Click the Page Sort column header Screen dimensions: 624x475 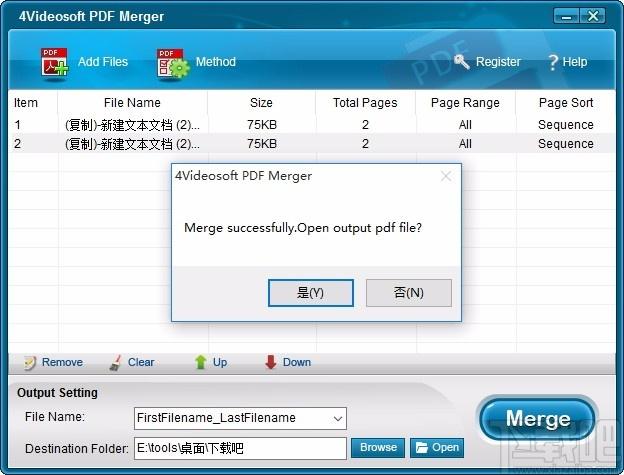pyautogui.click(x=566, y=103)
